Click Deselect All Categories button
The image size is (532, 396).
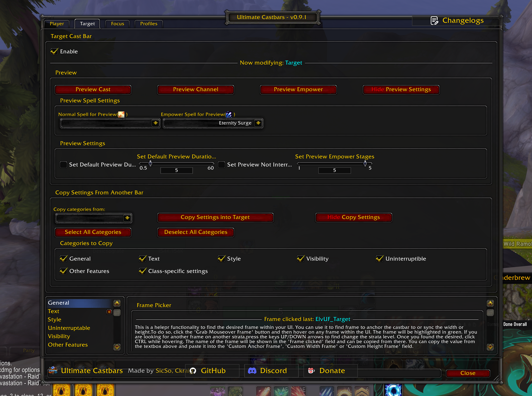196,232
